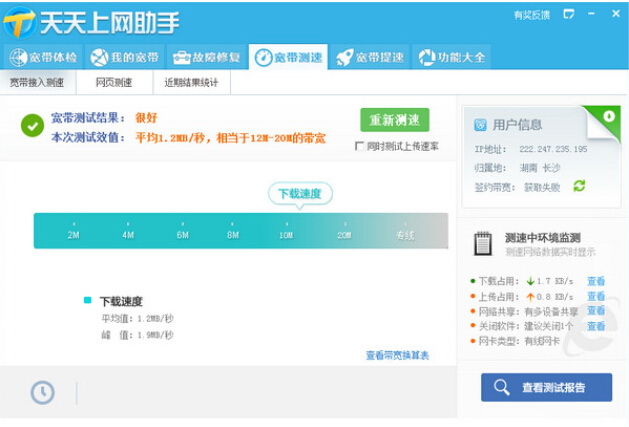Open the skin/menu icon in title bar
Screen dimensions: 629x427
569,14
